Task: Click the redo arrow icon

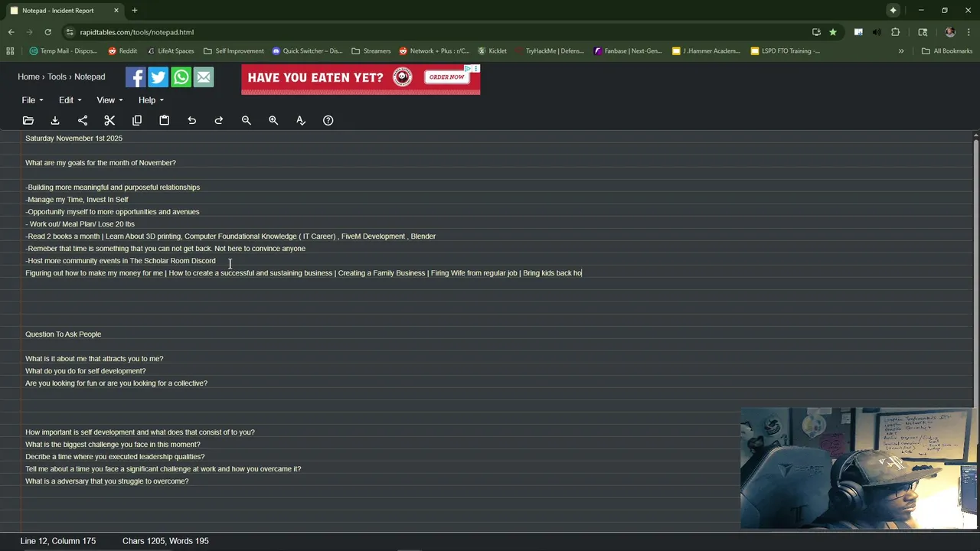Action: point(219,120)
